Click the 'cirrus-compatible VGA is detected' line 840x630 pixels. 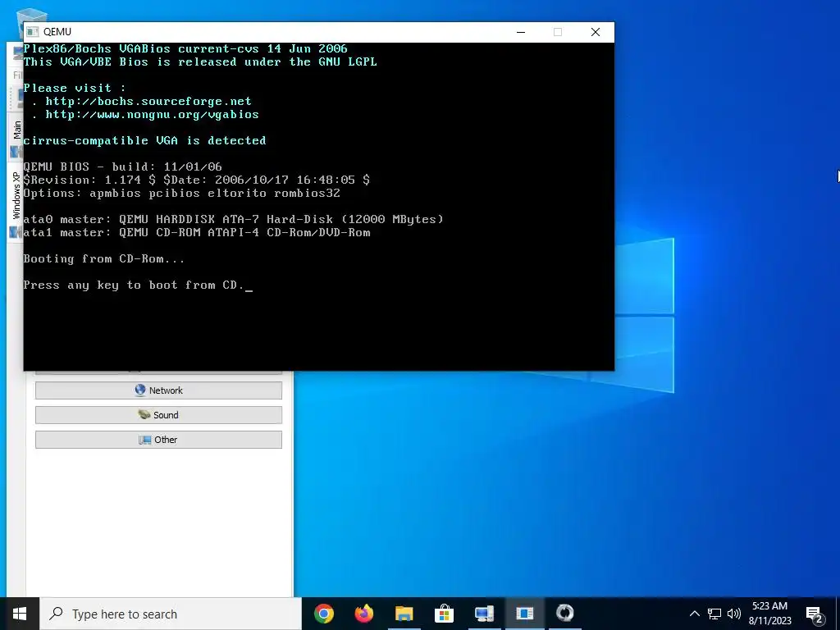tap(144, 141)
